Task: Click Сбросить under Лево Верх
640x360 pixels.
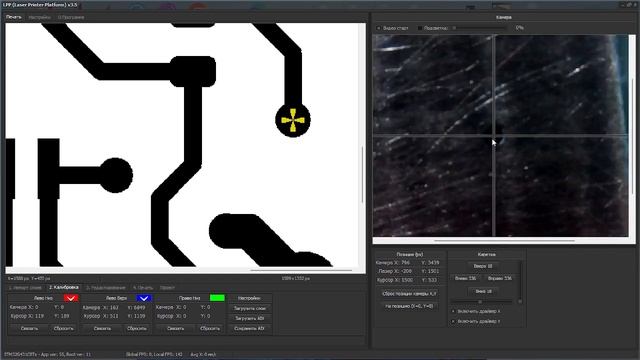Action: click(137, 328)
